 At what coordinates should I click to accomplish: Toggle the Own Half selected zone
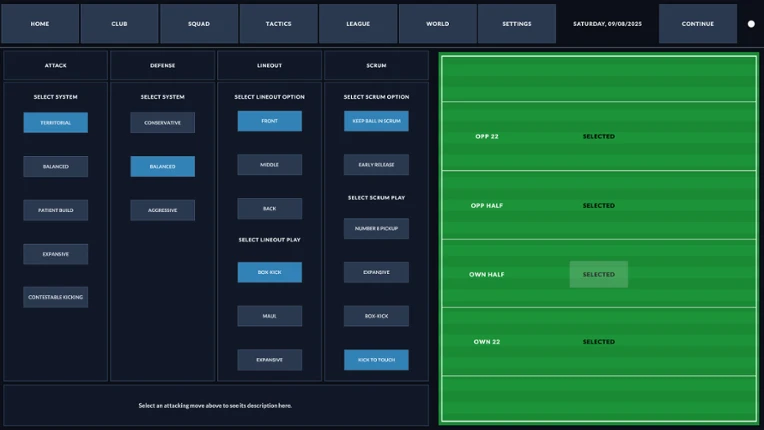tap(599, 274)
